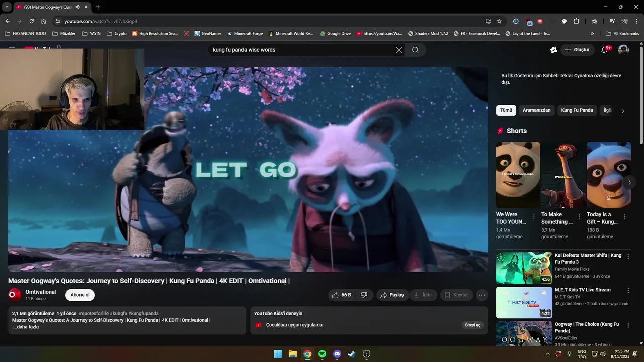Click the Paylaş share button
This screenshot has width=644, height=362.
click(x=392, y=295)
